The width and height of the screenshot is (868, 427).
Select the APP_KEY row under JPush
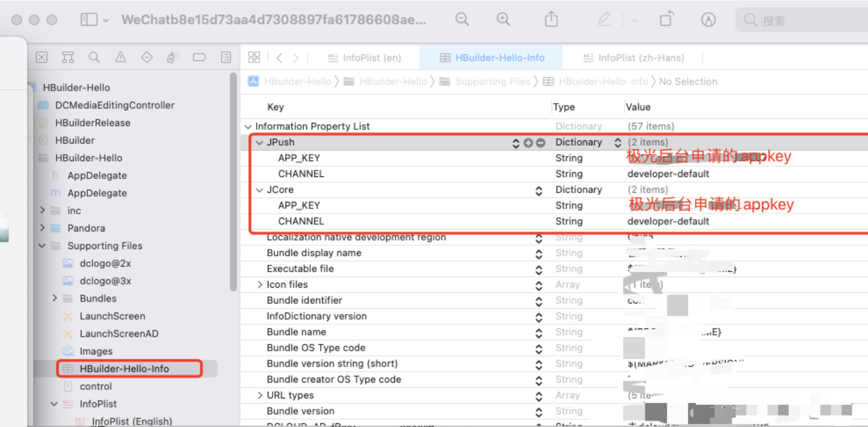554,158
